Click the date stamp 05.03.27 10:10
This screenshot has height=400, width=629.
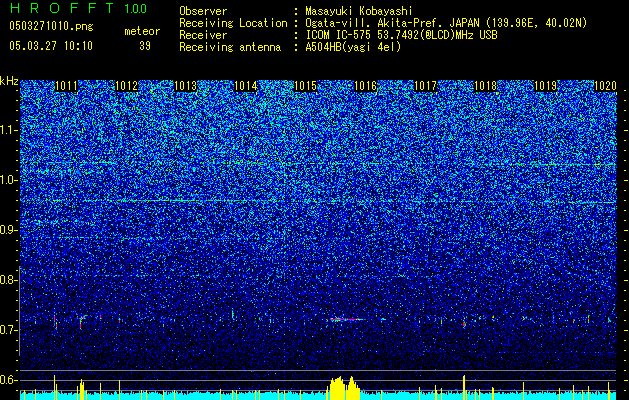point(51,46)
